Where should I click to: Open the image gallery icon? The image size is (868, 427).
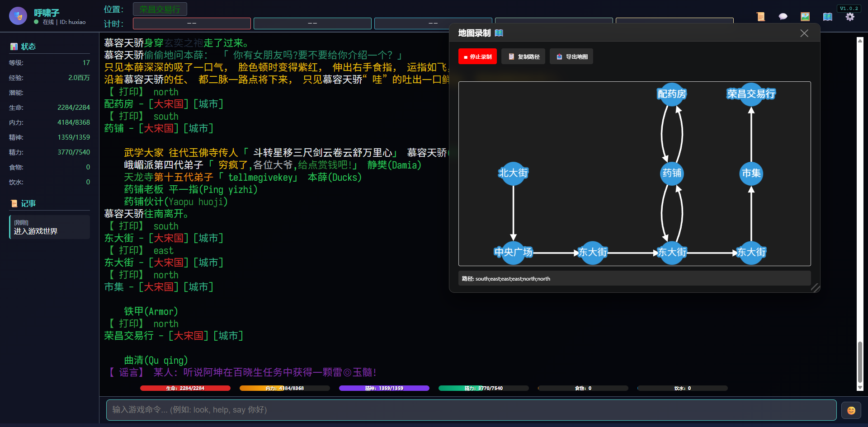805,16
